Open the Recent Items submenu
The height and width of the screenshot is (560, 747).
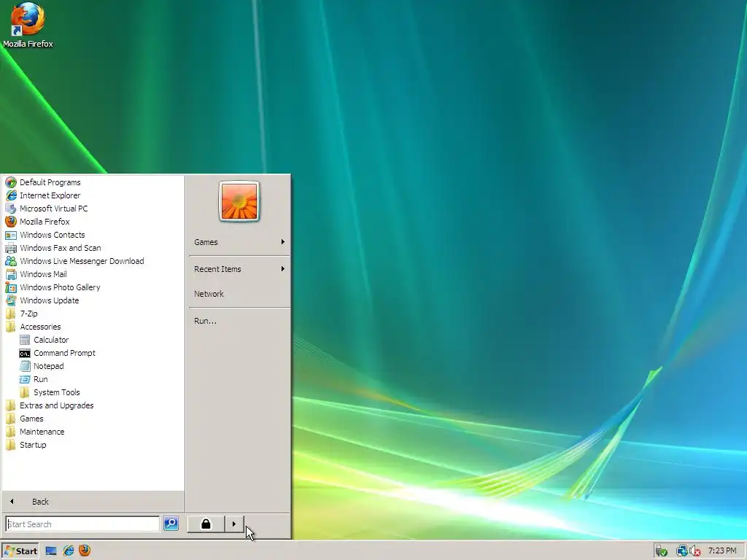coord(239,269)
